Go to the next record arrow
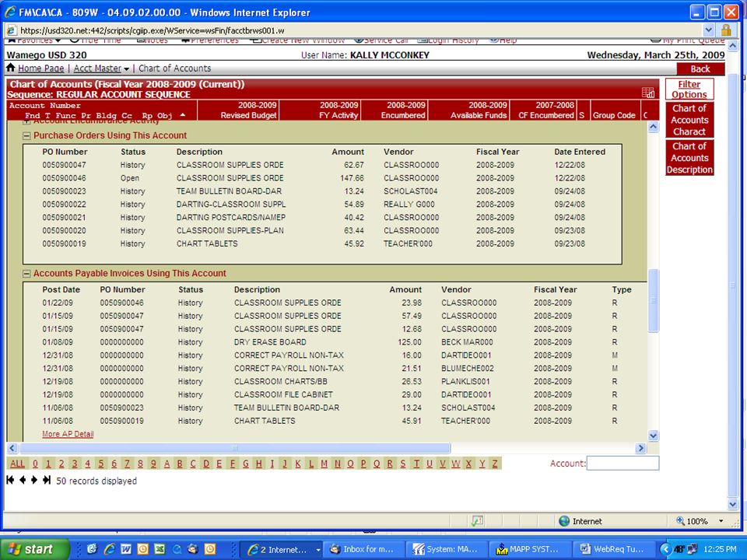Viewport: 747px width, 560px height. [x=33, y=480]
